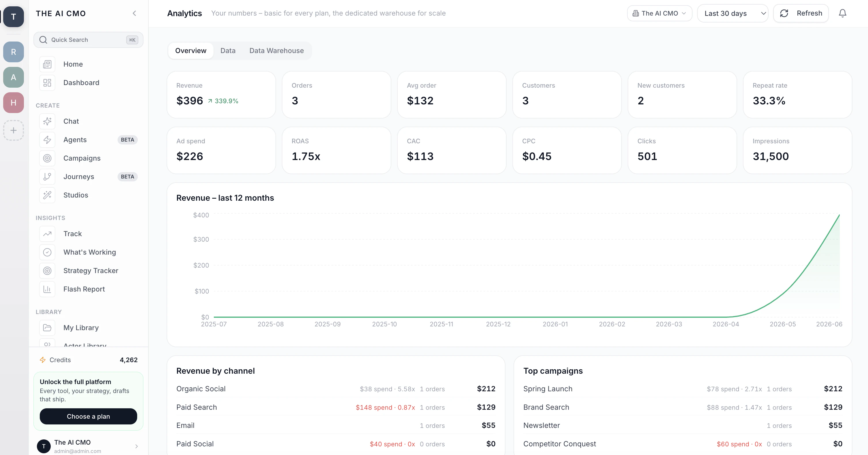This screenshot has width=868, height=455.
Task: Go to Dashboard label
Action: 81,82
